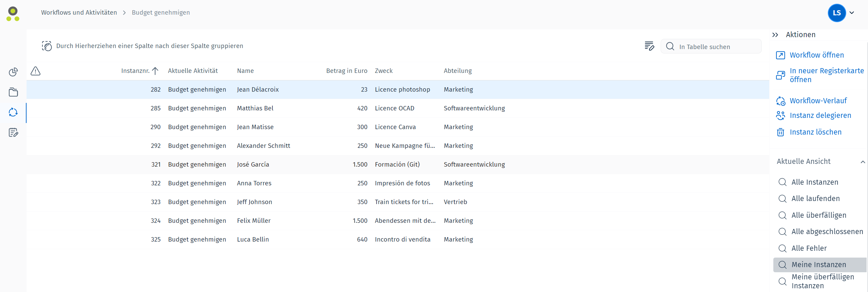This screenshot has height=292, width=868.
Task: Open the folders sidebar icon
Action: pyautogui.click(x=13, y=92)
